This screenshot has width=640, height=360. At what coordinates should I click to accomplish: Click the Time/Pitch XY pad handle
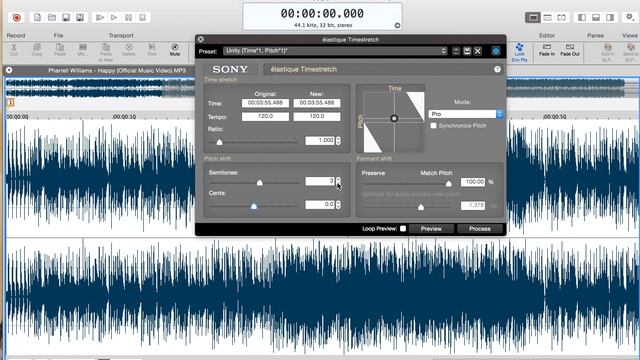coord(394,118)
